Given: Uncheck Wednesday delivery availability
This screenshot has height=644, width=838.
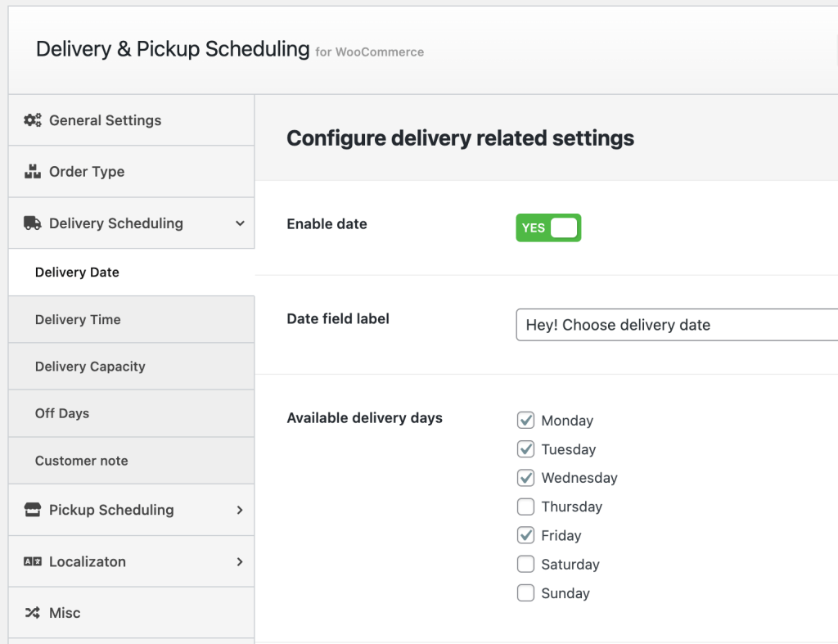Looking at the screenshot, I should 525,478.
